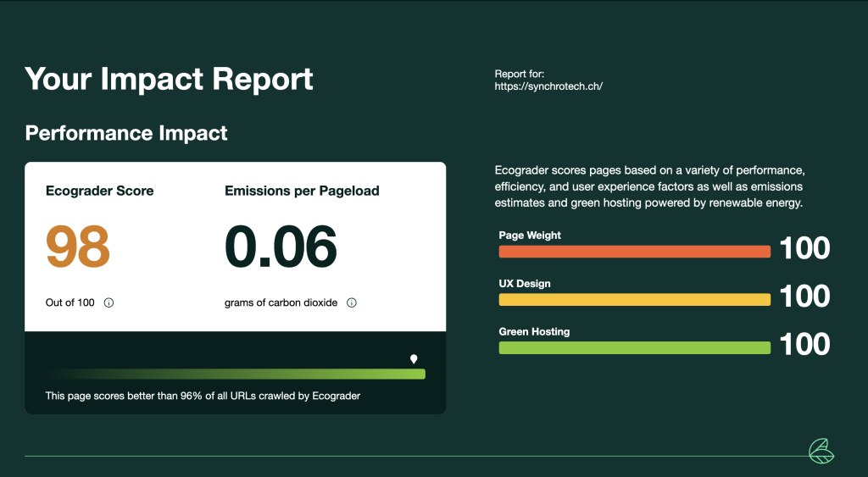Viewport: 868px width, 477px height.
Task: Select the 0.06 emissions value
Action: [281, 247]
